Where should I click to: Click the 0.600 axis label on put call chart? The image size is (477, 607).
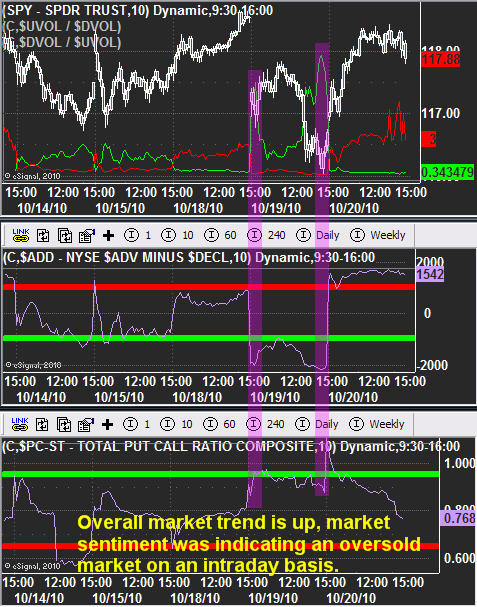click(x=459, y=558)
